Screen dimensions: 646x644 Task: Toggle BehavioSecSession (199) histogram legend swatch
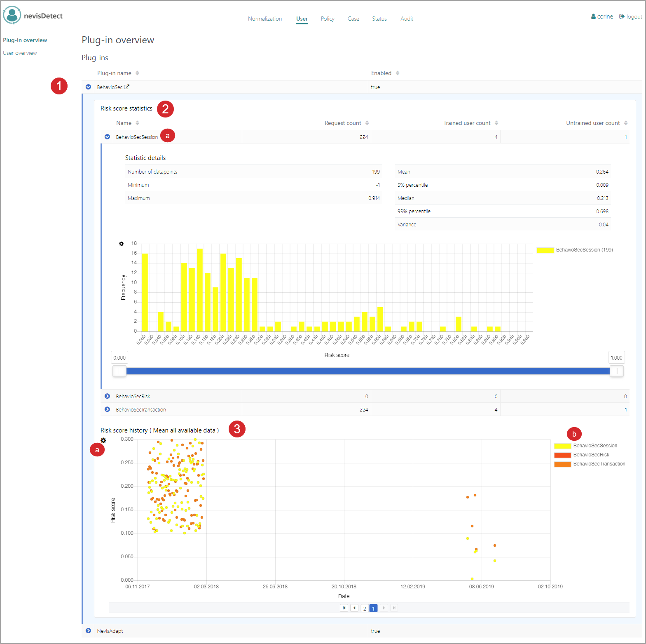pyautogui.click(x=545, y=250)
